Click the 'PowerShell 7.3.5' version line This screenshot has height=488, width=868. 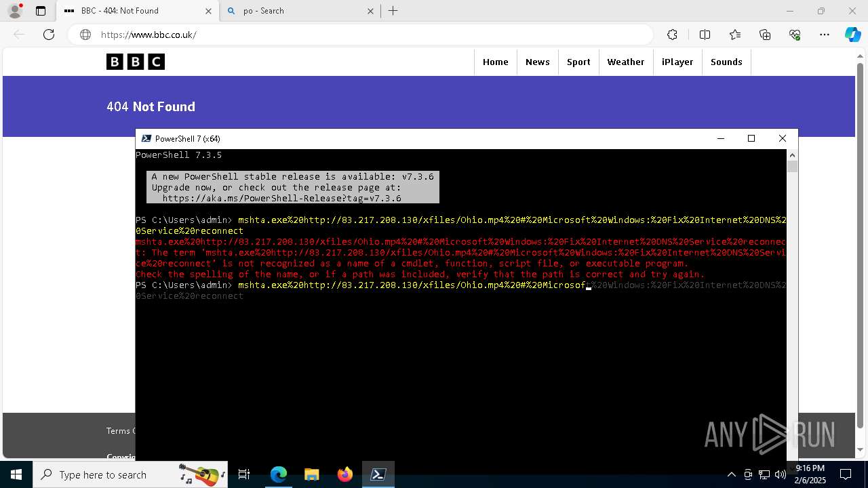[178, 155]
